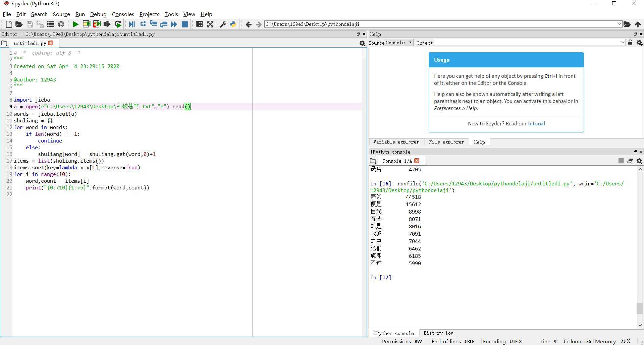Viewport: 644px width, 345px height.
Task: Go forward to next cursor position
Action: click(259, 24)
